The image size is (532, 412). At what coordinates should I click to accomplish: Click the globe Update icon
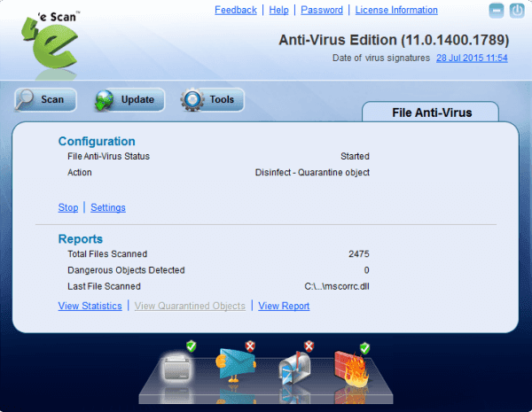[x=104, y=100]
